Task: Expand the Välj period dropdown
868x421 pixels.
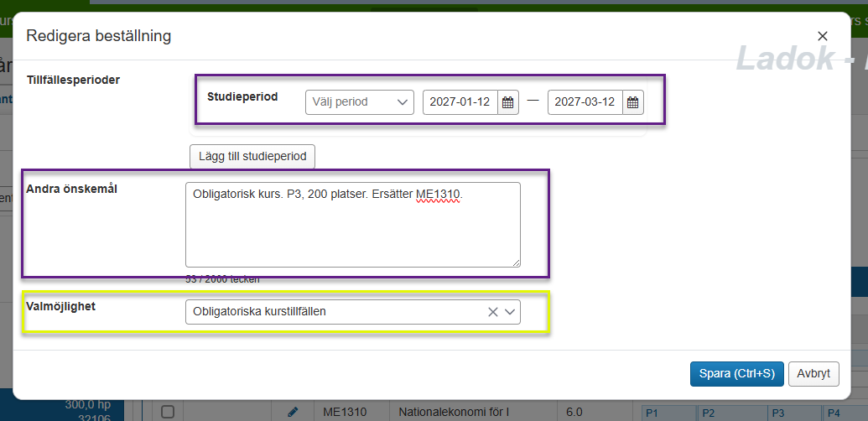Action: click(x=359, y=102)
